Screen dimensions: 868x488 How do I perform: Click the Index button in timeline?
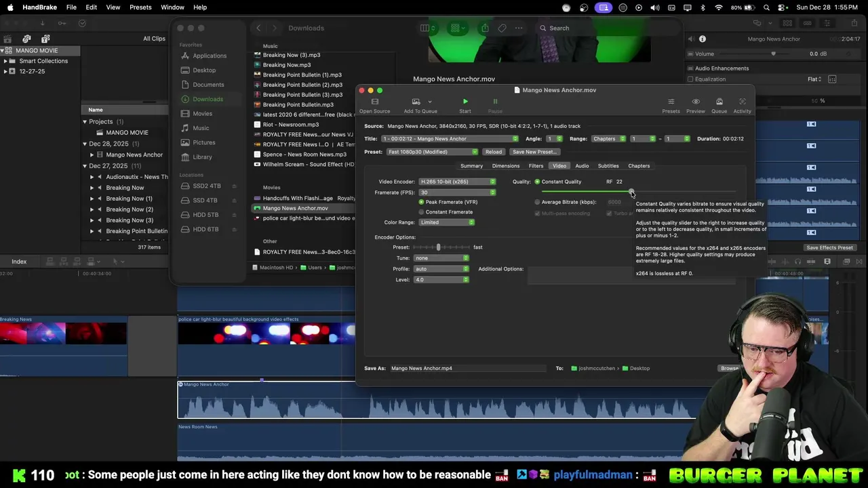[19, 262]
